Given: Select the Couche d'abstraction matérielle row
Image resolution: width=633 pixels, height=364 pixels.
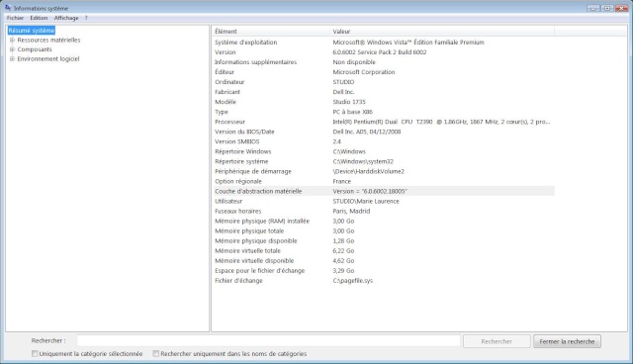Looking at the screenshot, I should click(x=383, y=191).
